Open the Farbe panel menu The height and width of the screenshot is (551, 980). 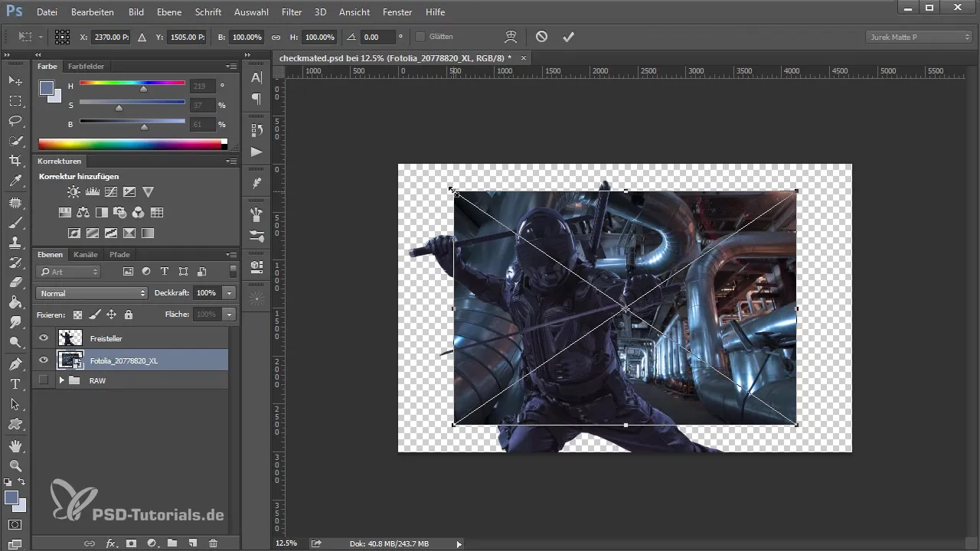[x=231, y=67]
